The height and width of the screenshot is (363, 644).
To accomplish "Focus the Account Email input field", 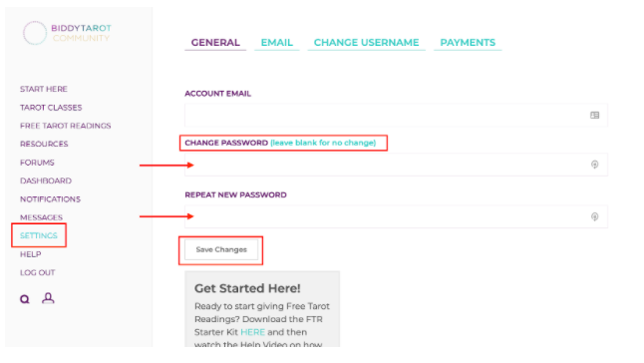I will (x=396, y=116).
